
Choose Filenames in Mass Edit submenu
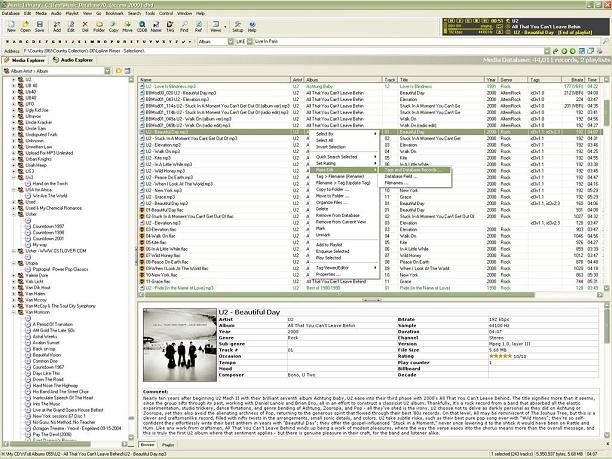click(415, 183)
